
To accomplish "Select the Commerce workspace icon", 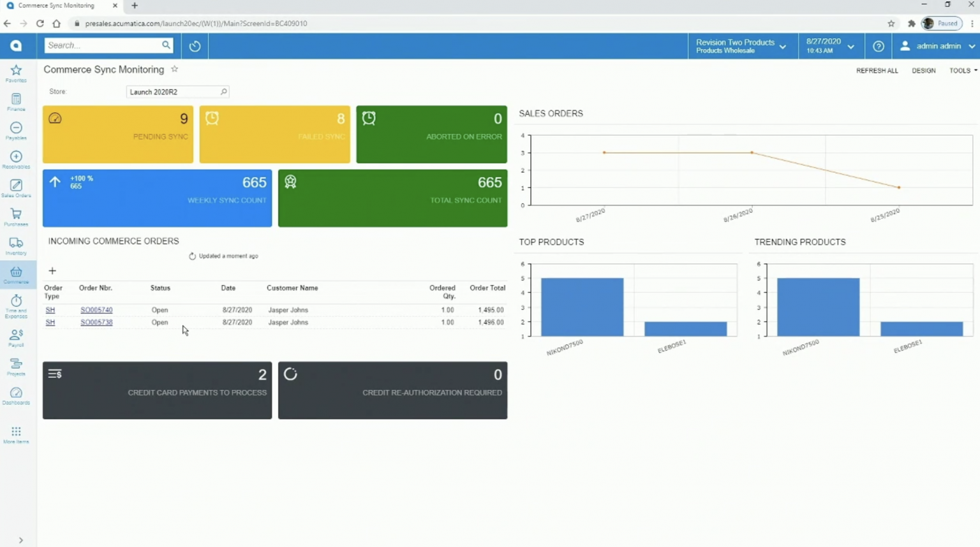I will [16, 274].
